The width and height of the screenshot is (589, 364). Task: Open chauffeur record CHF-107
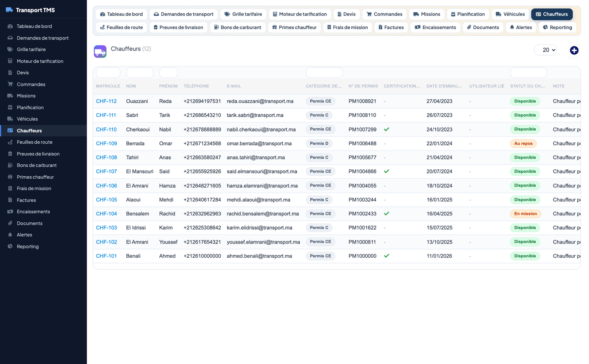pos(106,171)
